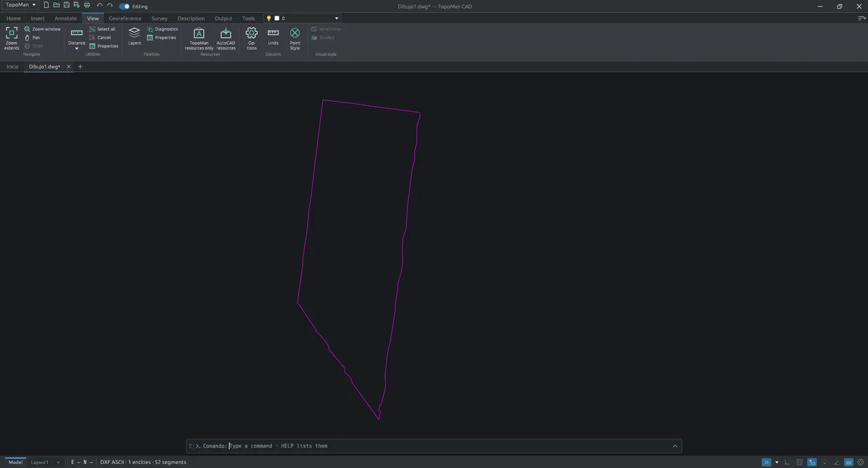The width and height of the screenshot is (868, 468).
Task: Activate the Zoom window tool
Action: (42, 29)
